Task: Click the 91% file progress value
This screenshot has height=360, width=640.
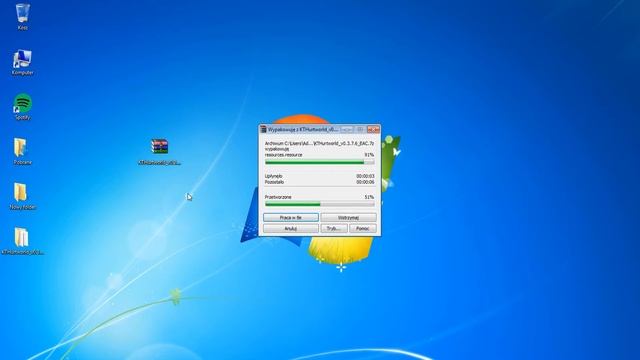Action: click(369, 155)
